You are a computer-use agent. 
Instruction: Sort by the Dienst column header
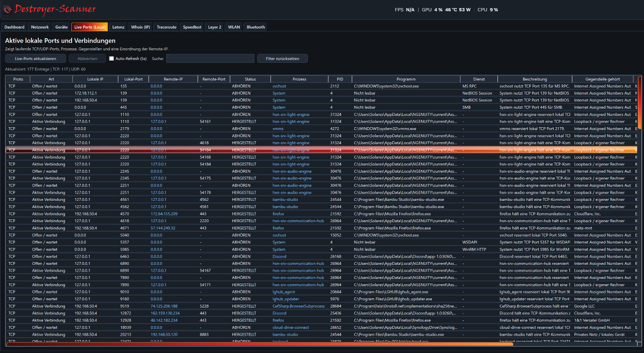point(479,79)
